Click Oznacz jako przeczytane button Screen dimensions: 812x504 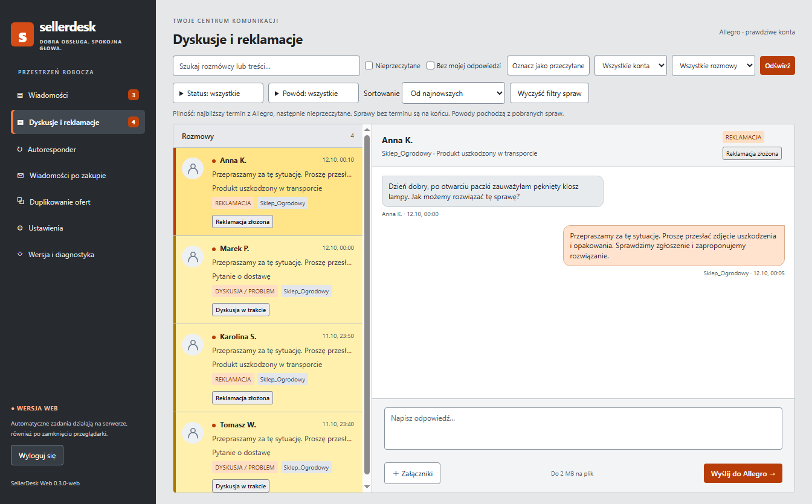pos(548,66)
